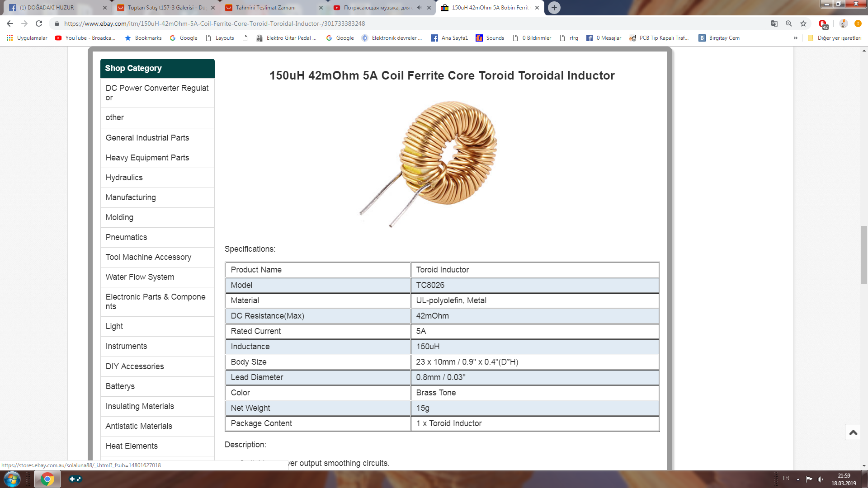The image size is (868, 488).
Task: Click the page vertical scrollbar thumb
Action: pos(864,255)
